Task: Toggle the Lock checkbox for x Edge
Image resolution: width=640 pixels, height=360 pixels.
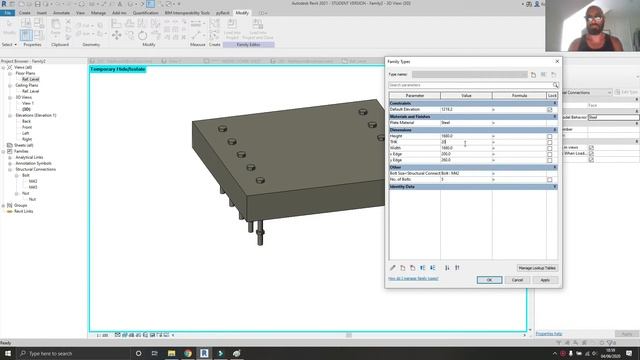Action: [549, 155]
